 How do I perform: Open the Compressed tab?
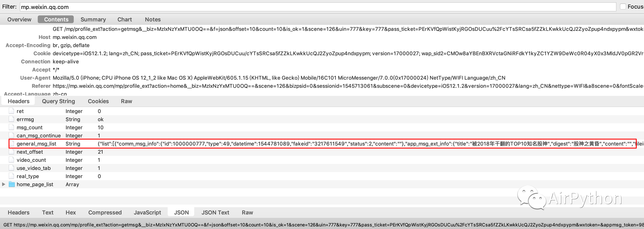(105, 213)
